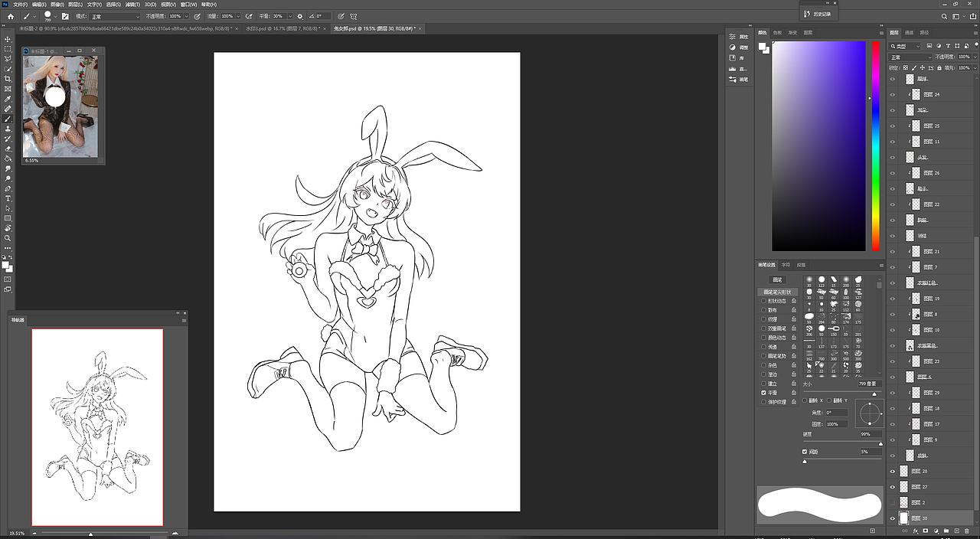Expand the options bar opacity 不透明度 dropdown arrow
The image size is (980, 539).
pyautogui.click(x=186, y=16)
